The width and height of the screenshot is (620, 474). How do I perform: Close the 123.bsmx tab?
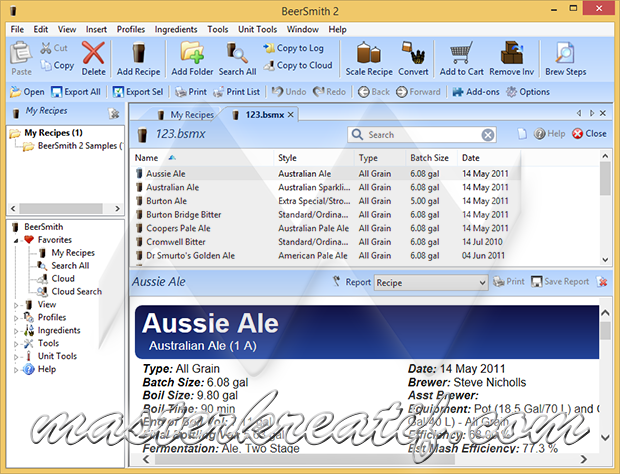[291, 115]
